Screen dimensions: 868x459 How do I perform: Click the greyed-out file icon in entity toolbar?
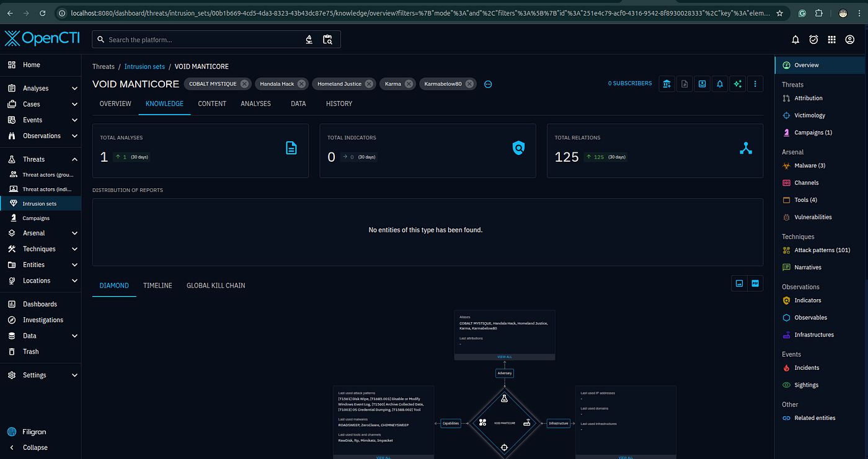tap(684, 84)
